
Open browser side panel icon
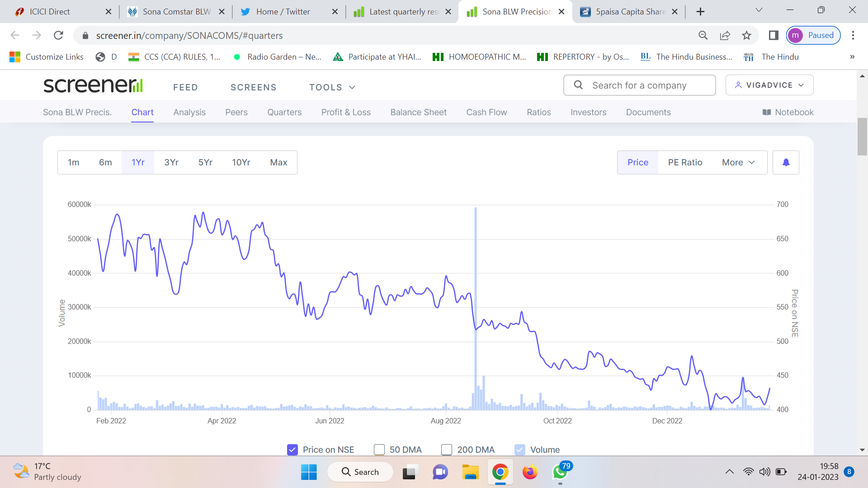click(773, 35)
